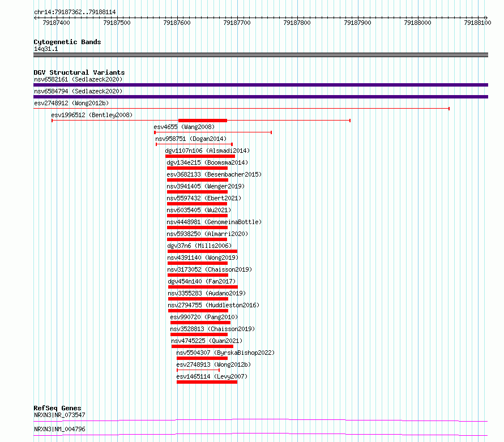Open the esv4655 (Wang2008) variant
The image size is (504, 442).
[x=184, y=127]
